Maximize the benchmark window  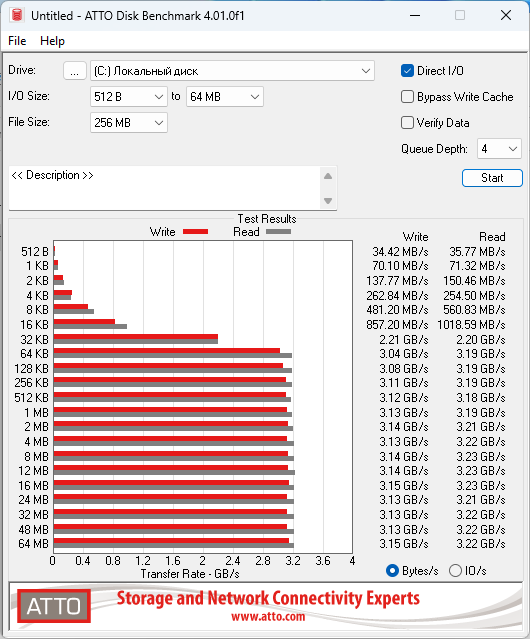[460, 15]
